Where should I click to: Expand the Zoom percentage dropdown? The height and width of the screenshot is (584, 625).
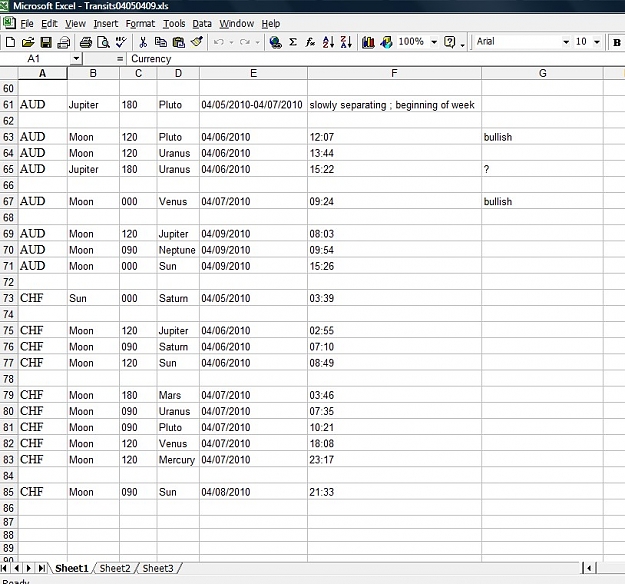coord(434,42)
